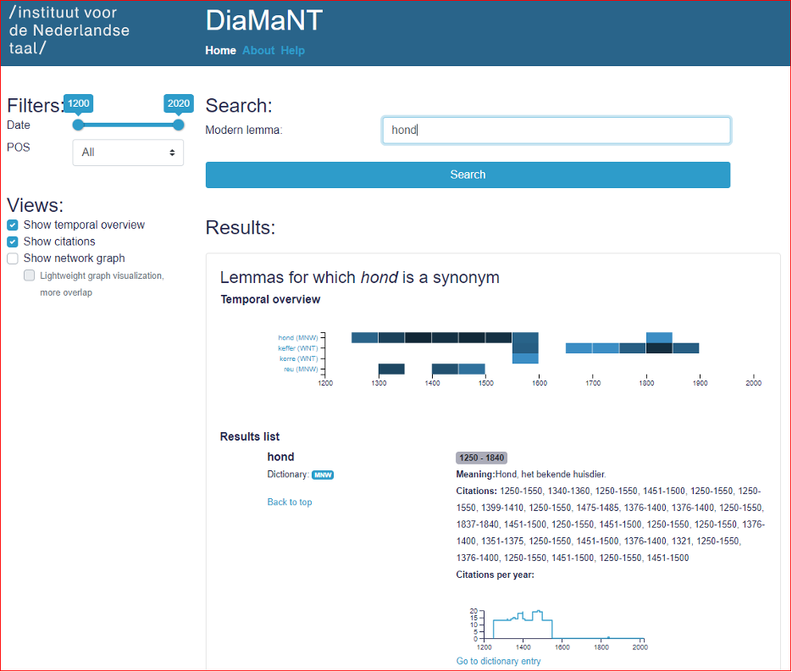
Task: Click the instituut voor de Nederlandse taal logo
Action: click(x=69, y=31)
